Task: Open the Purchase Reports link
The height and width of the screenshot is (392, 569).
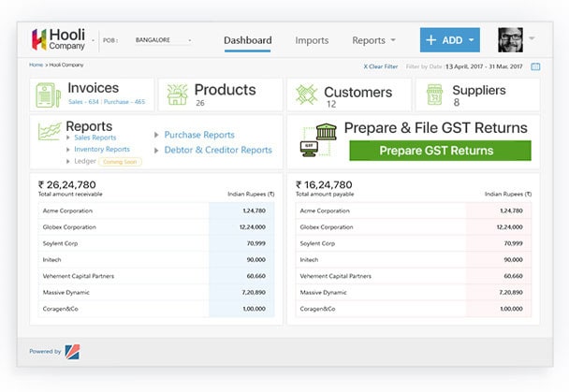Action: pos(199,135)
